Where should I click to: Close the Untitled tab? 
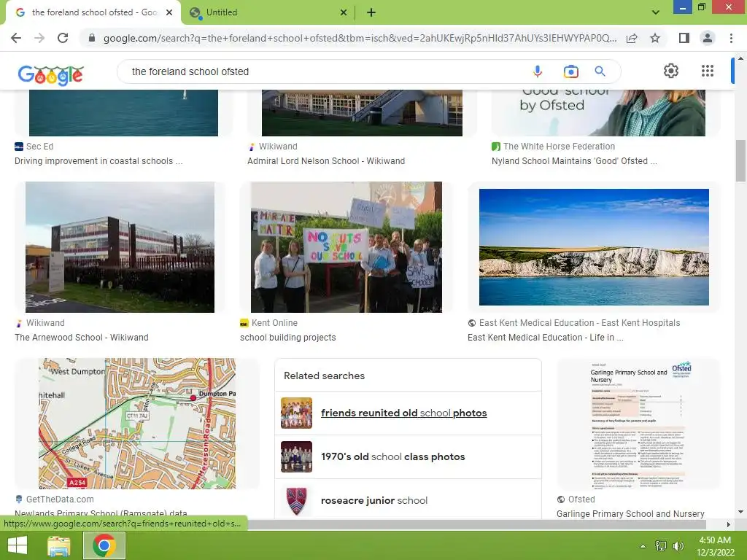[x=344, y=12]
